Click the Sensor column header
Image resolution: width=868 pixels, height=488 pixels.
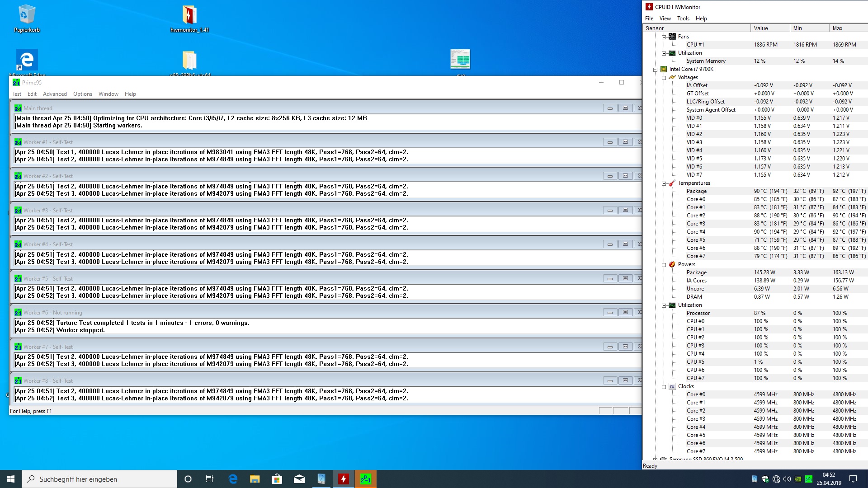pyautogui.click(x=697, y=28)
